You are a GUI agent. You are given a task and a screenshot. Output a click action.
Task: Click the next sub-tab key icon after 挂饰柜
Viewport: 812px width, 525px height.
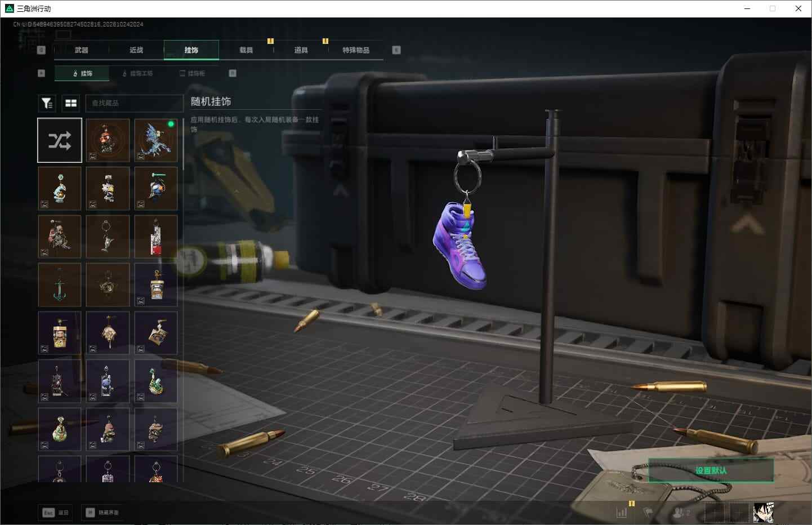233,73
